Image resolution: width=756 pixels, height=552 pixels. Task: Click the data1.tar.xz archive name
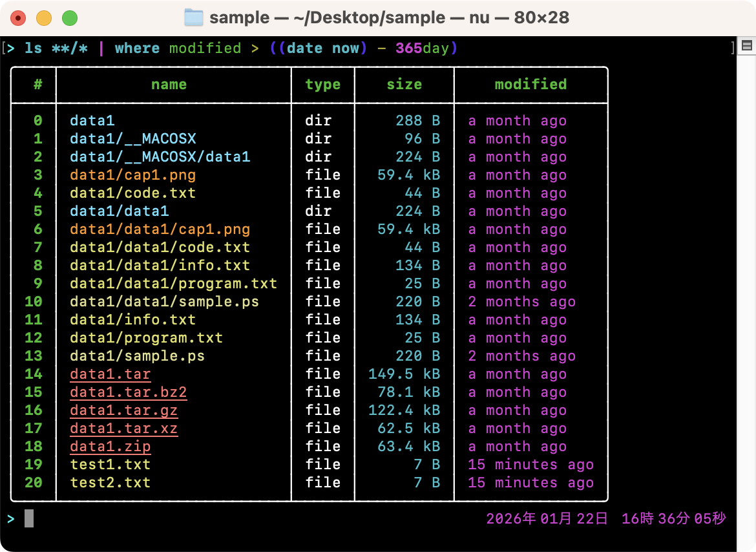tap(123, 429)
